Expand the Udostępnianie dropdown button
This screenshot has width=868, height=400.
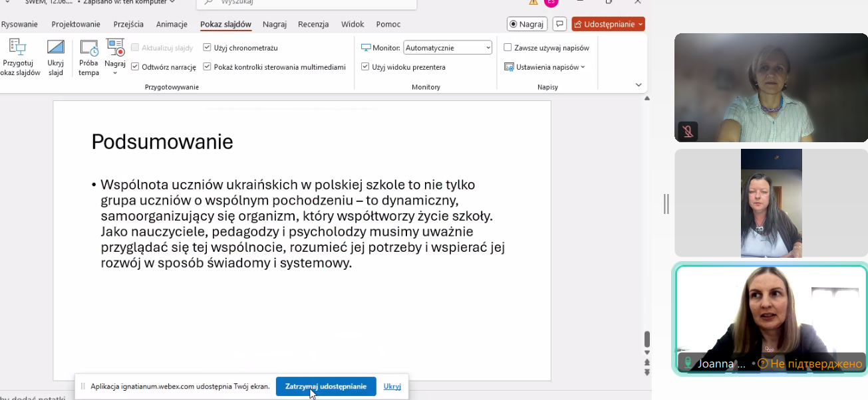pyautogui.click(x=641, y=25)
